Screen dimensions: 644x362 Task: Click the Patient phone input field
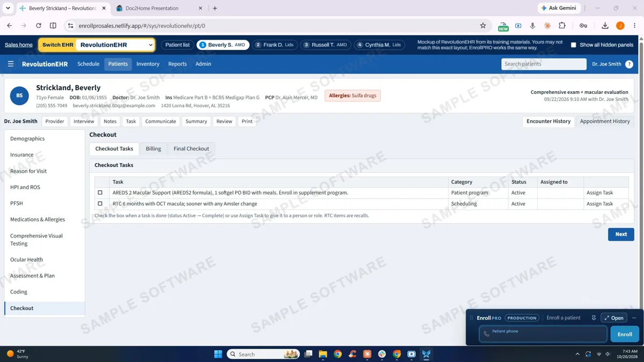pos(543,334)
